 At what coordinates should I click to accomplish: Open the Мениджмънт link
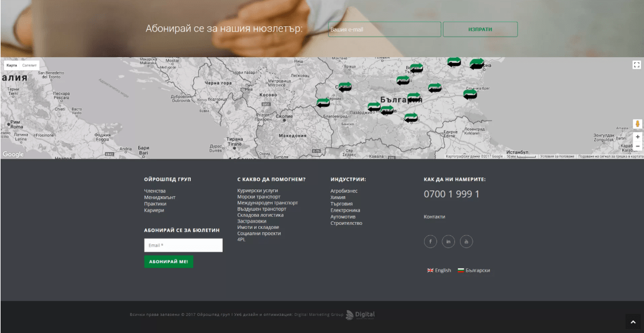click(160, 197)
